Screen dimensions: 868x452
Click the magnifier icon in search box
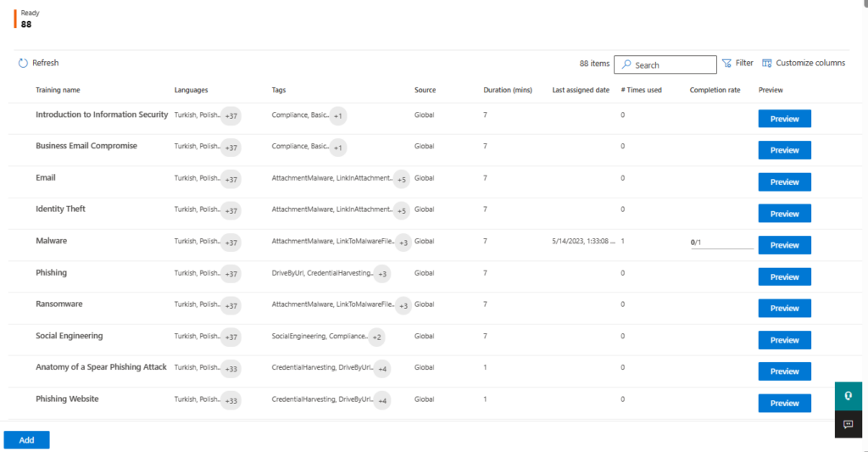coord(626,65)
